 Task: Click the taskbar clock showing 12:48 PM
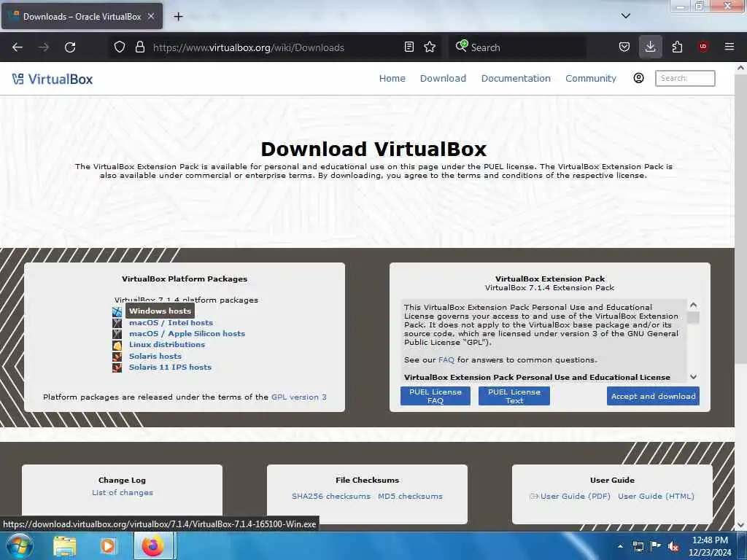[x=710, y=546]
